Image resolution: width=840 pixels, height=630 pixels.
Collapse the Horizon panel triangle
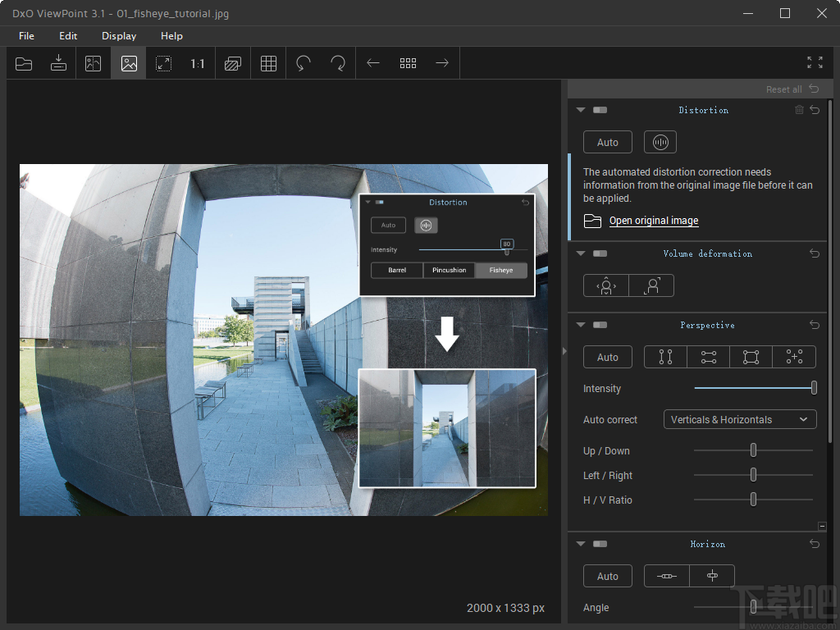[581, 544]
